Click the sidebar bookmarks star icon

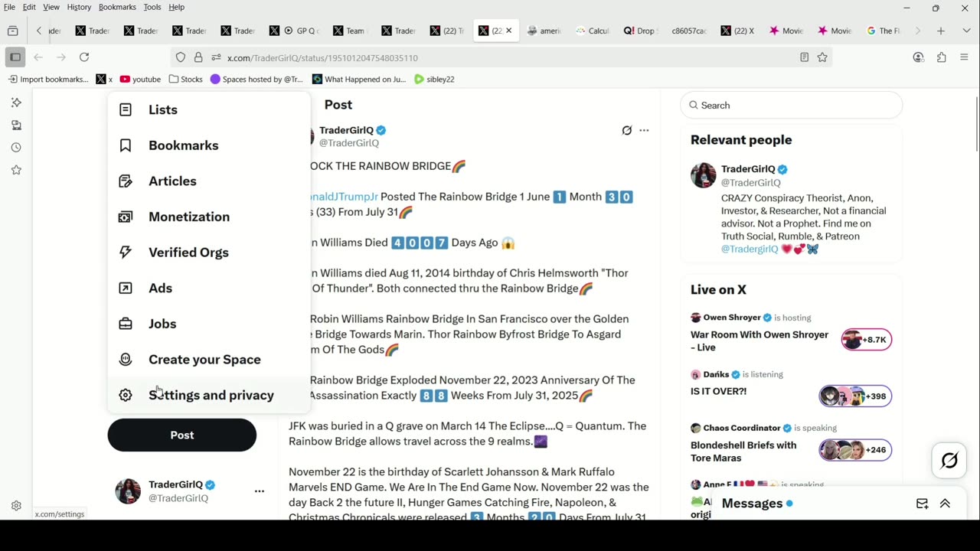pos(16,170)
